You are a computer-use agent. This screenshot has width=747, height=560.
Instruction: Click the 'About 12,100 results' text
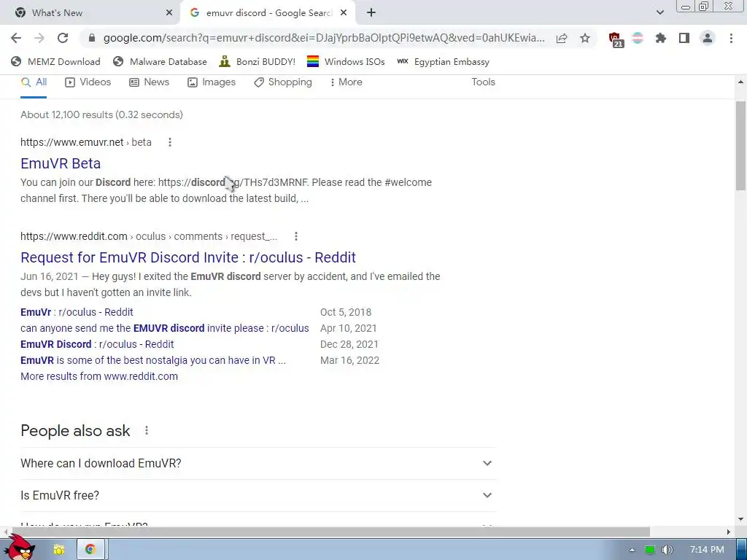pyautogui.click(x=101, y=114)
